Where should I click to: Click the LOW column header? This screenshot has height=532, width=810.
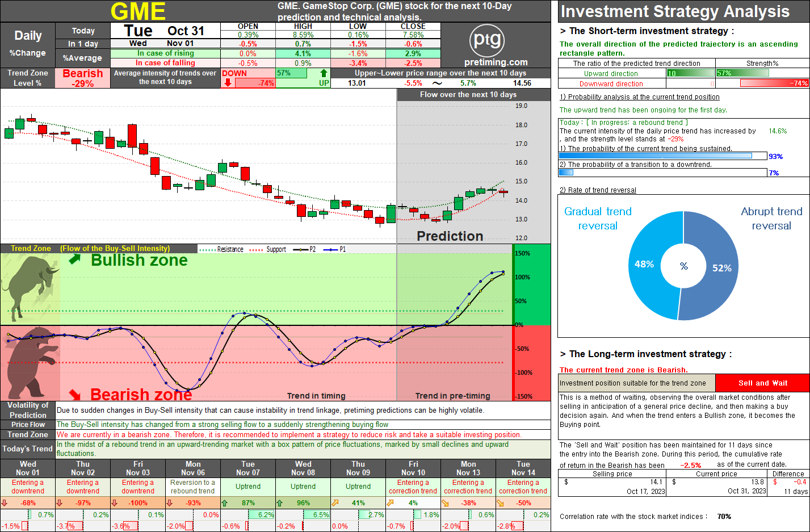point(358,26)
